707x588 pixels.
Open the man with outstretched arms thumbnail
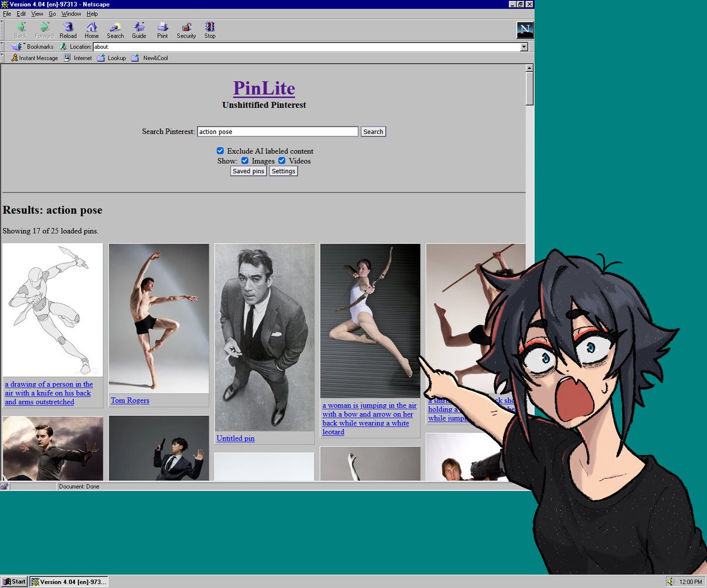coord(52,448)
